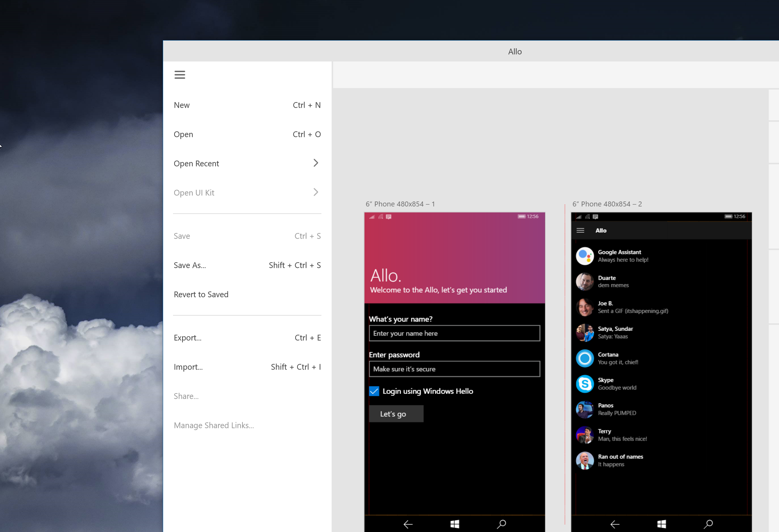The image size is (779, 532).
Task: Click the Skype icon in chat list
Action: pos(585,384)
